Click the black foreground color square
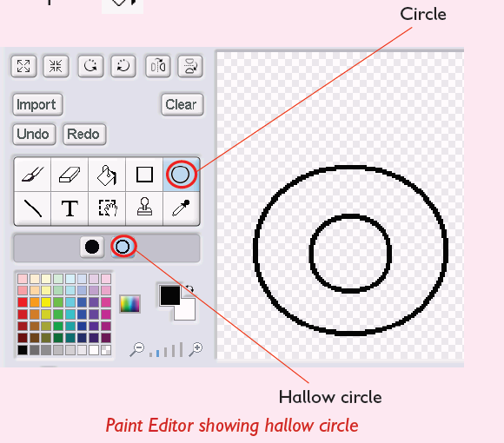 [x=169, y=295]
